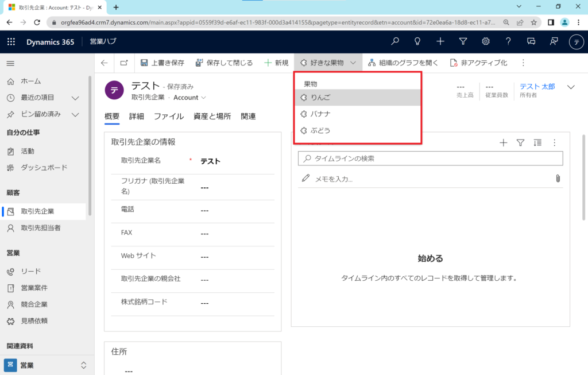Click the help question mark icon
Viewport: 588px width, 375px height.
508,42
